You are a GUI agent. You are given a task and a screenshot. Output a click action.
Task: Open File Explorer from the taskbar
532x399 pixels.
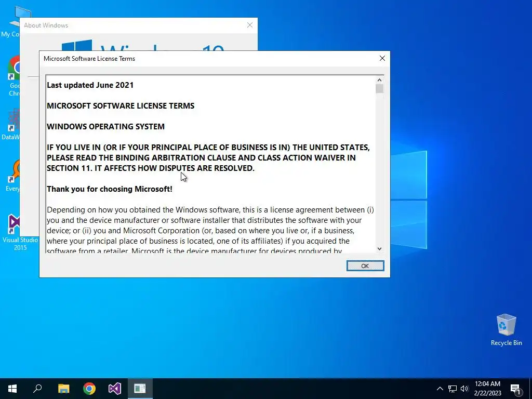(x=63, y=389)
